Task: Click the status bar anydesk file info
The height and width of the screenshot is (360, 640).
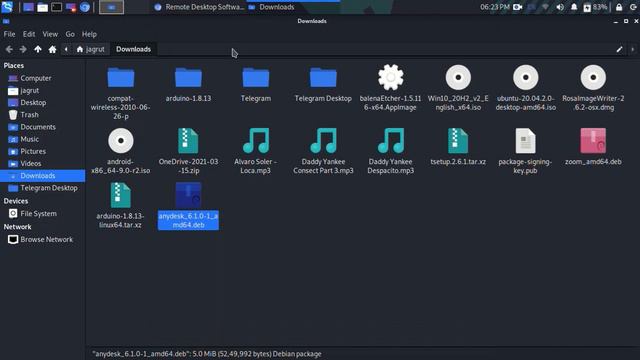Action: (207, 354)
